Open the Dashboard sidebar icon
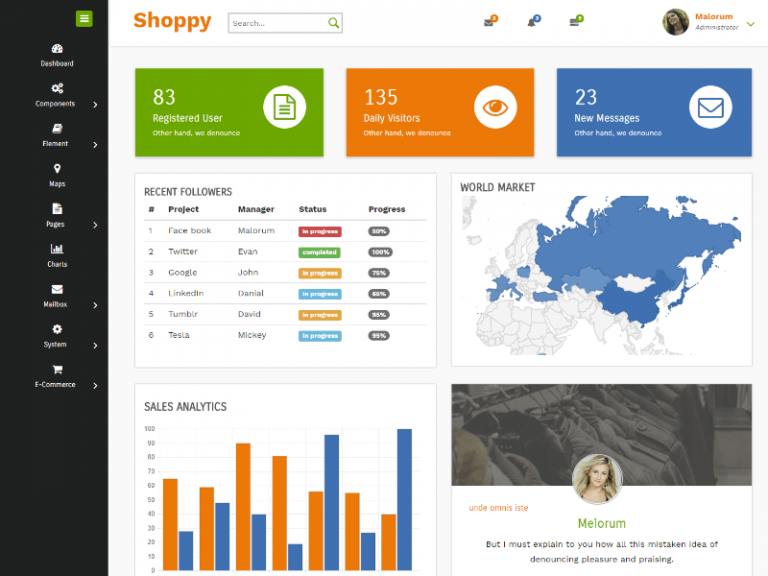The width and height of the screenshot is (768, 576). coord(57,49)
